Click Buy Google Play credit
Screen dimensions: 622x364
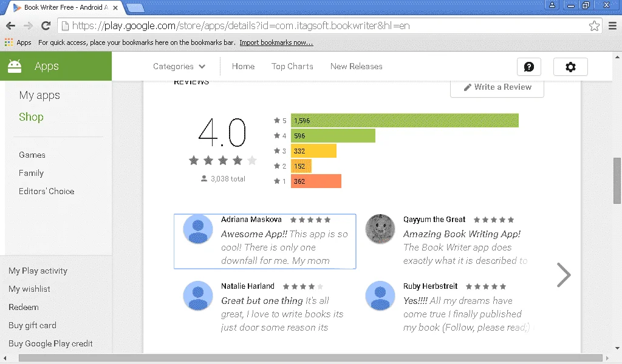tap(50, 344)
